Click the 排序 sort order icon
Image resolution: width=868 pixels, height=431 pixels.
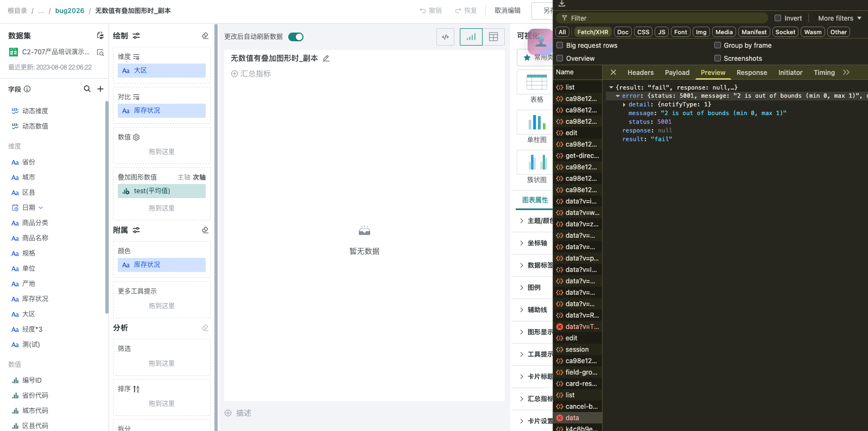pos(136,389)
